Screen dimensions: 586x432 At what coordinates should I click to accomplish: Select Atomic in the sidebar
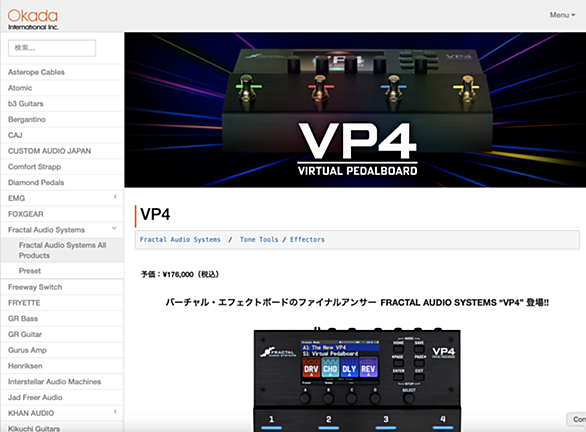coord(20,88)
